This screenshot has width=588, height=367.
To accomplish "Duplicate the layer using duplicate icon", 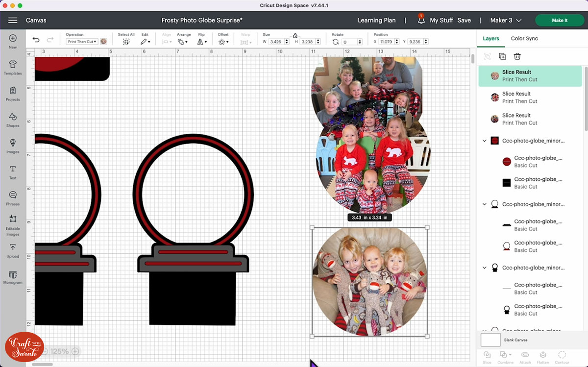I will click(502, 56).
